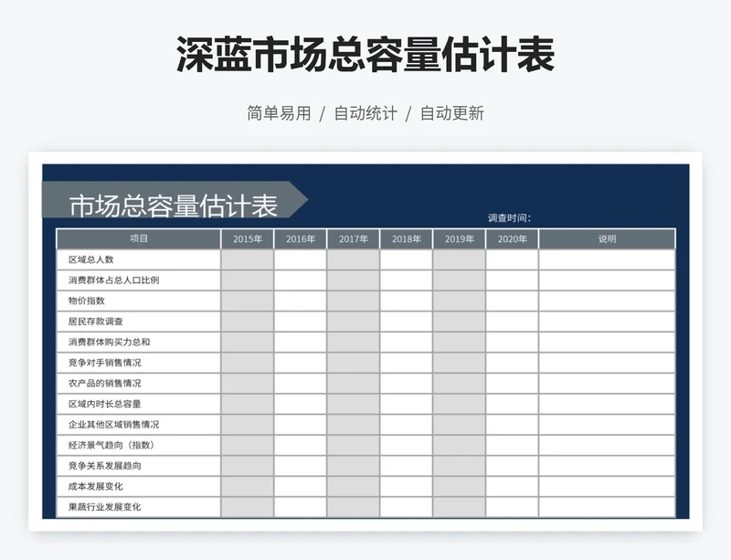Image resolution: width=731 pixels, height=560 pixels.
Task: Click the 市场总容量估计表 banner title
Action: tap(174, 206)
